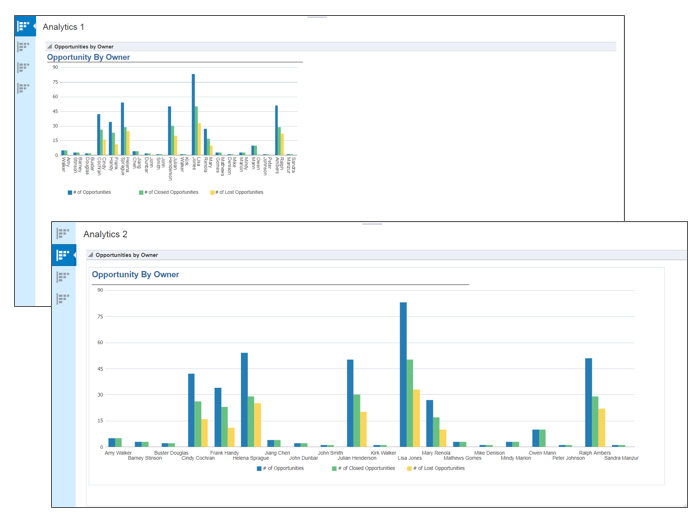Open the fourth analytics icon in Analytics 2 sidebar

pos(63,298)
